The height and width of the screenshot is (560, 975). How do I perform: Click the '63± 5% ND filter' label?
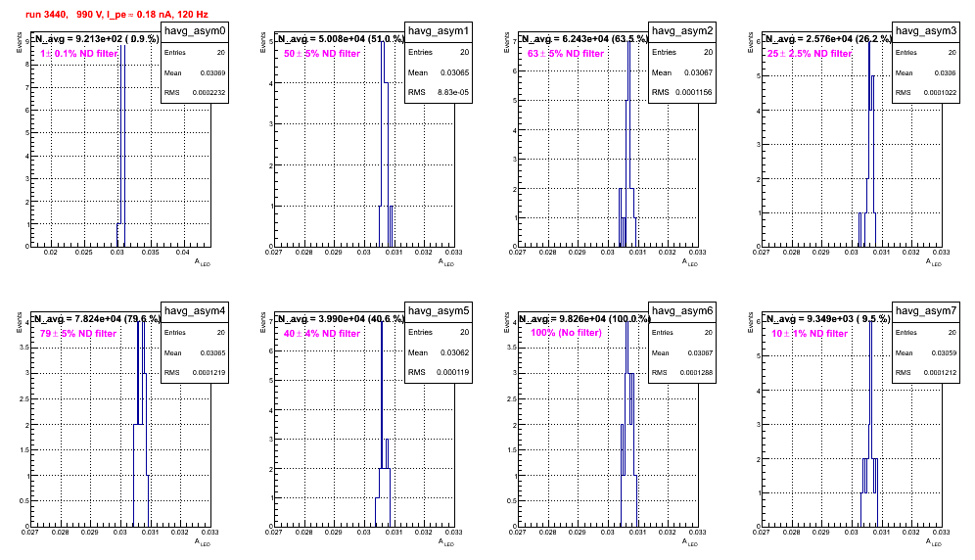click(x=566, y=54)
